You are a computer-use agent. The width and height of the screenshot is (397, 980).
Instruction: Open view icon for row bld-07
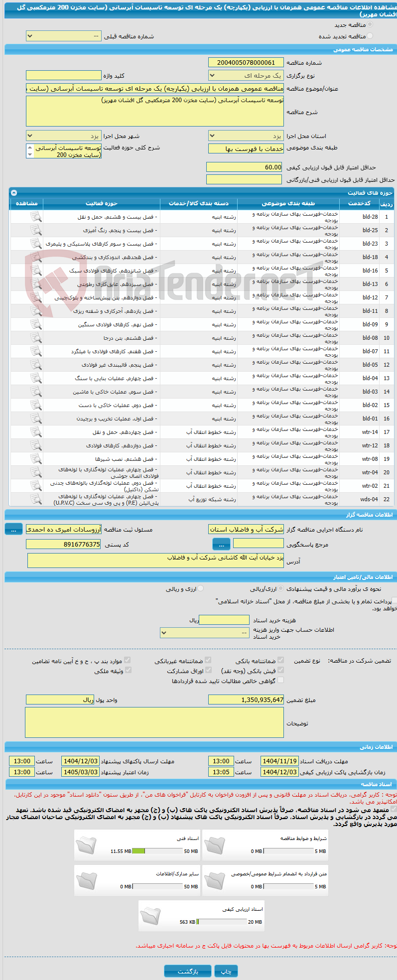click(x=36, y=351)
